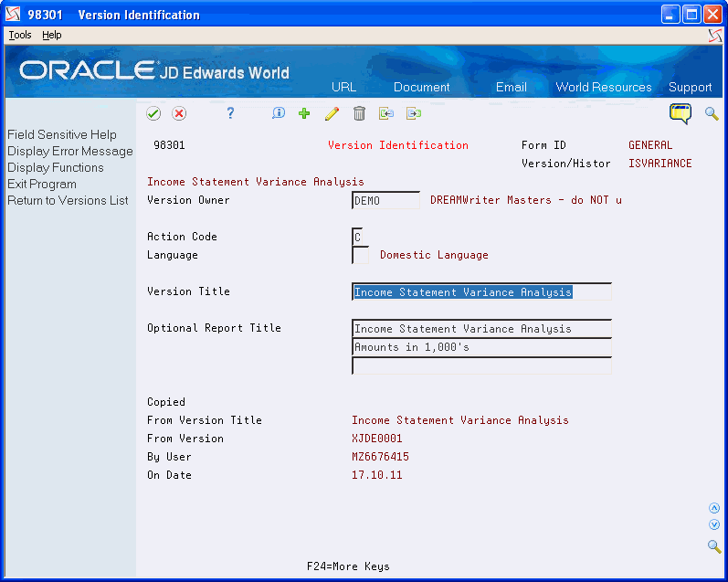The width and height of the screenshot is (728, 582).
Task: Click the DREAMWriter Masters description text
Action: tap(525, 200)
